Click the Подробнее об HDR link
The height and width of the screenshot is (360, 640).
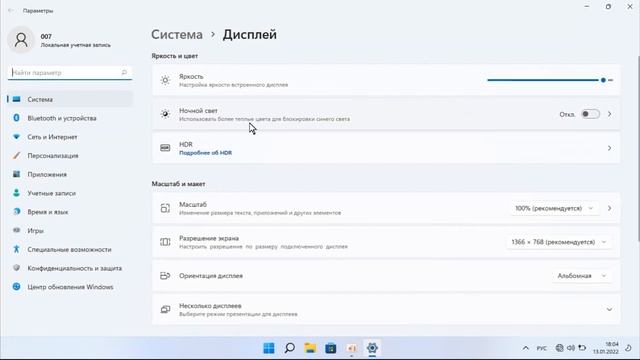click(x=205, y=153)
